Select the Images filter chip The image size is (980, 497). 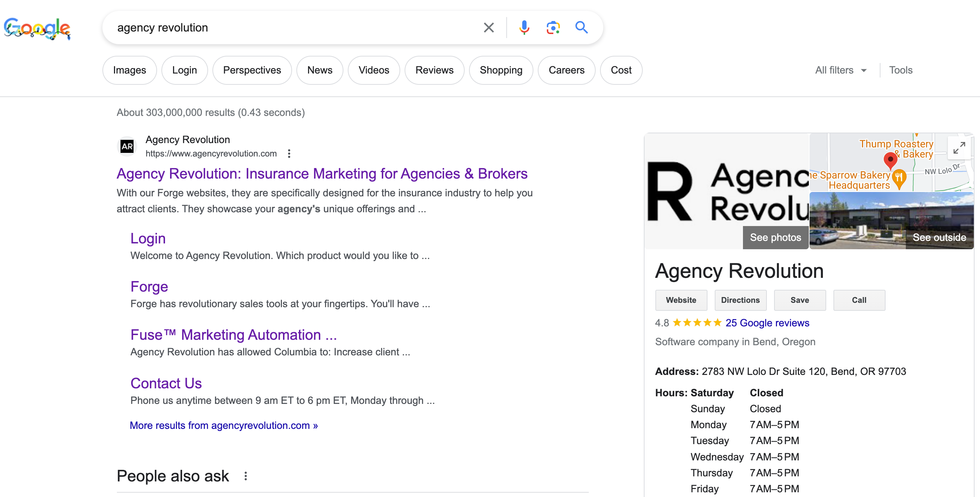[x=129, y=70]
